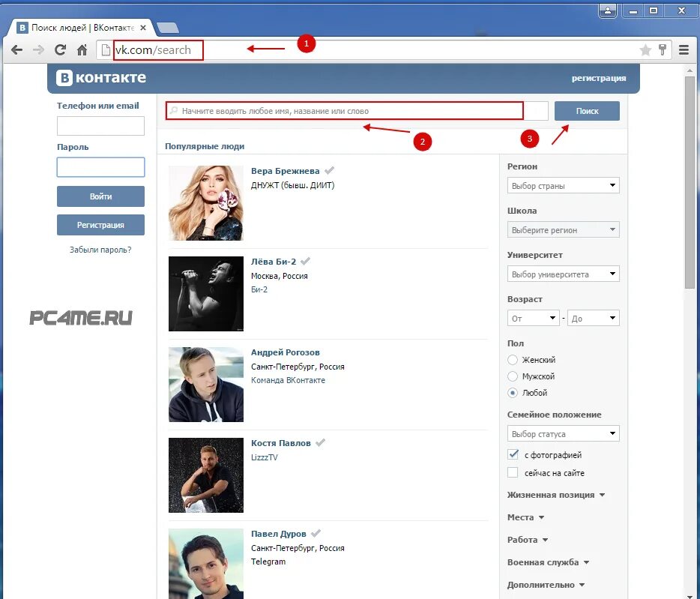
Task: Open the Выбор статуса dropdown
Action: [564, 433]
